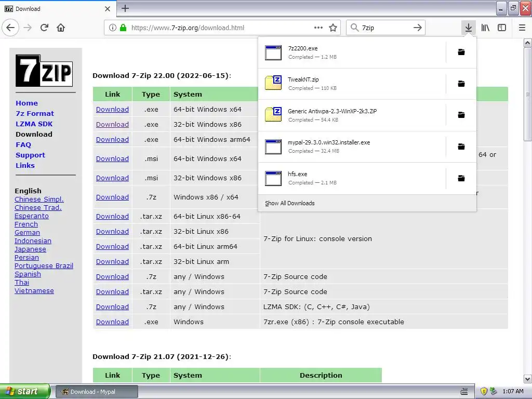Click the 7-Zip logo image
The image size is (532, 399).
tap(44, 71)
